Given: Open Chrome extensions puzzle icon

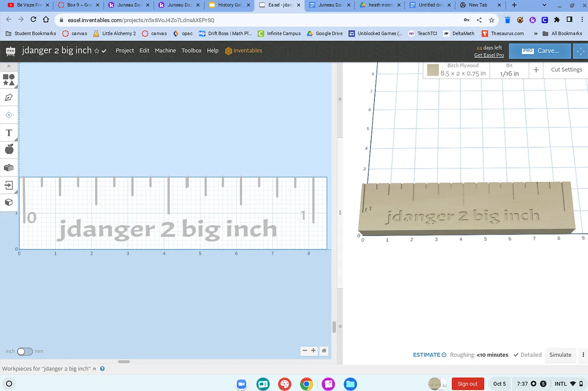Looking at the screenshot, I should point(557,20).
